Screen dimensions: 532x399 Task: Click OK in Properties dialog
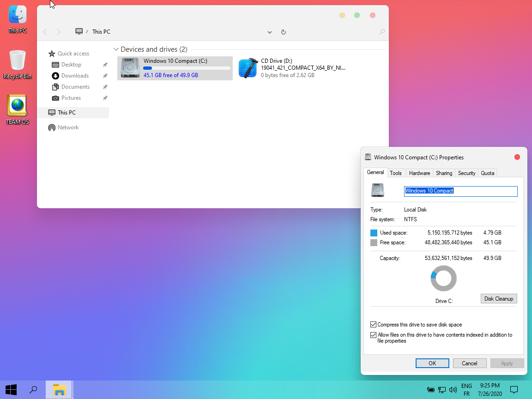[432, 363]
